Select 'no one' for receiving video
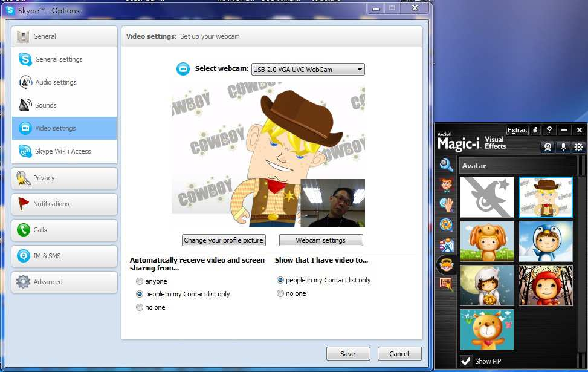 140,307
